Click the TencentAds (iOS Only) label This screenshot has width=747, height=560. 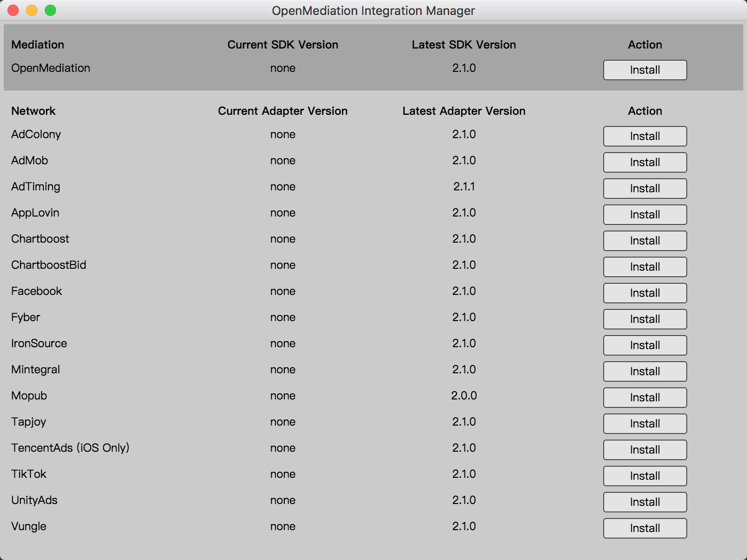click(x=70, y=448)
